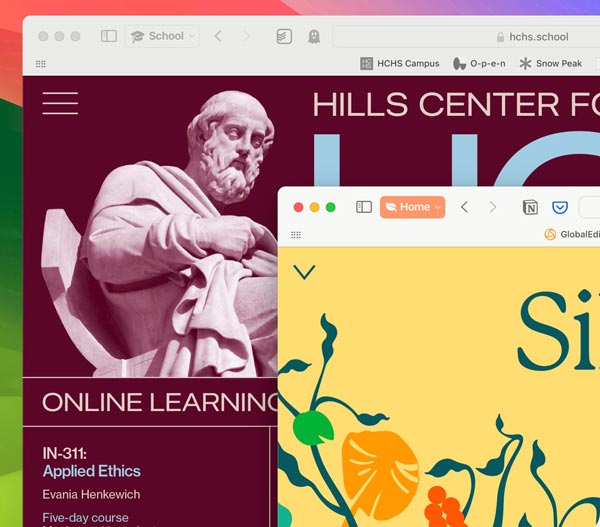The height and width of the screenshot is (527, 600).
Task: Open the hamburger menu on Hills Center page
Action: [60, 103]
